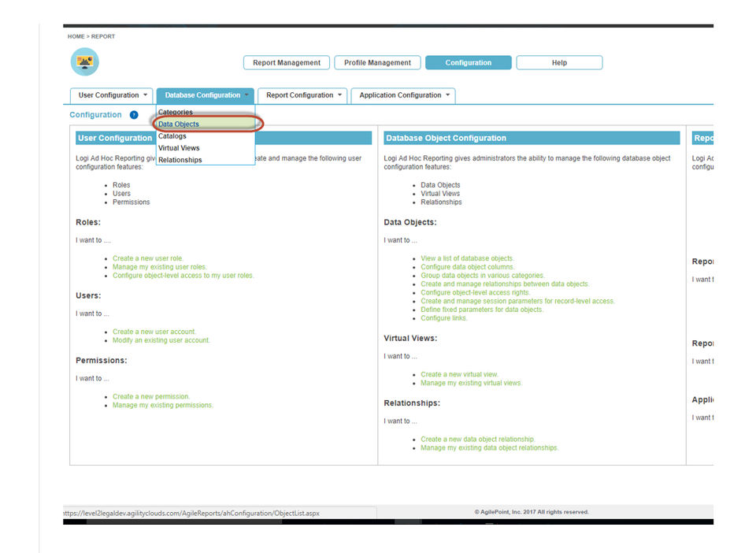The image size is (756, 553).
Task: Open 'Modify an existing user account' link
Action: [x=161, y=340]
